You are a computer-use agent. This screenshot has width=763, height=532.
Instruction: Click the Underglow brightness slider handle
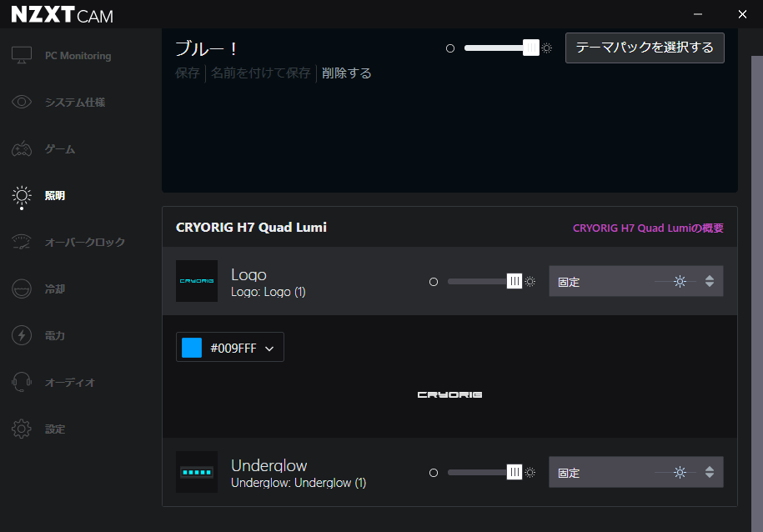[x=515, y=472]
